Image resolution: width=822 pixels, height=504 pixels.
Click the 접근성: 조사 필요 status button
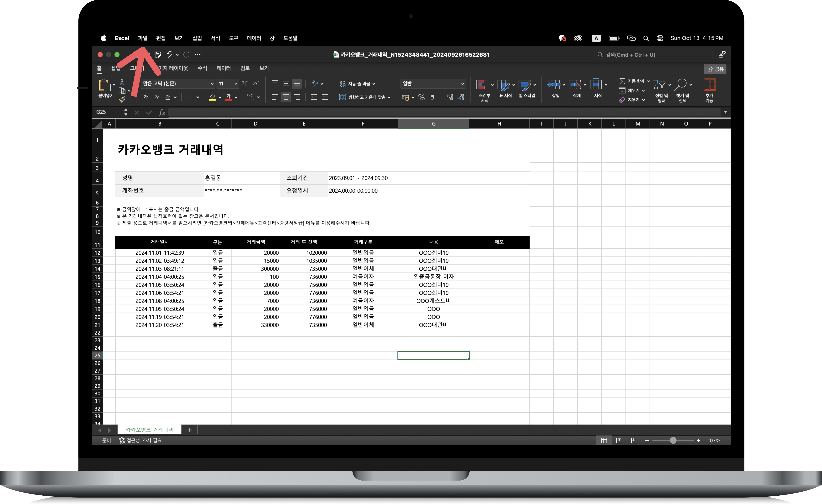[x=140, y=440]
